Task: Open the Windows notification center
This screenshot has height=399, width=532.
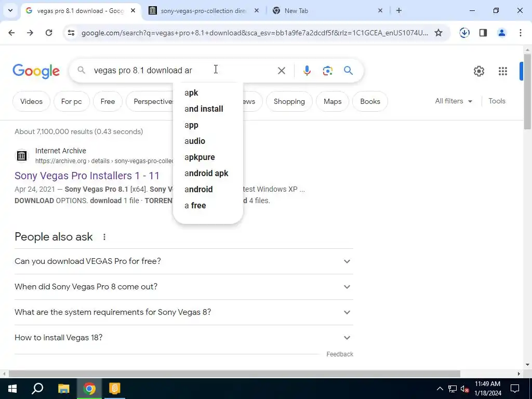Action: tap(515, 389)
